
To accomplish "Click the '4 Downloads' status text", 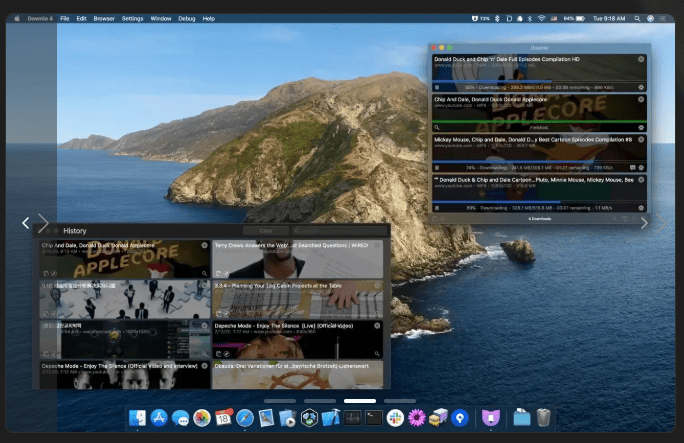I will click(540, 218).
